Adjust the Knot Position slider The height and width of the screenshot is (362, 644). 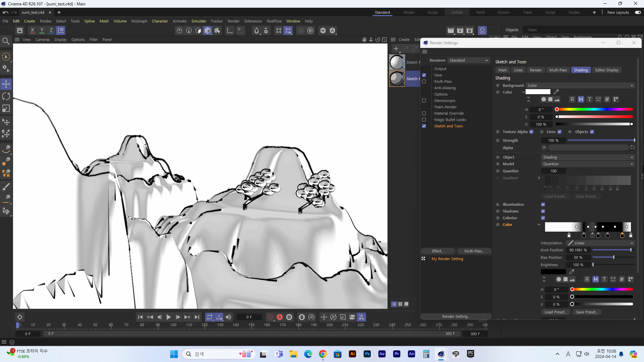click(x=613, y=250)
